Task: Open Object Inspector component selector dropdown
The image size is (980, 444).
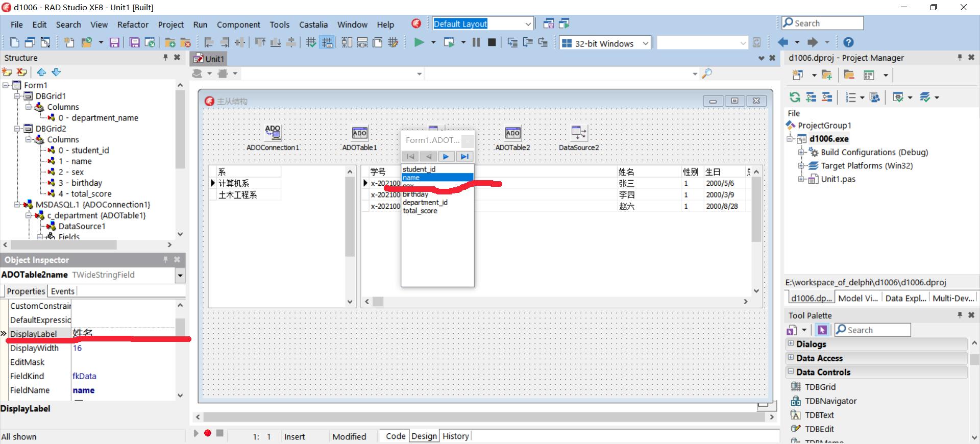Action: click(180, 275)
